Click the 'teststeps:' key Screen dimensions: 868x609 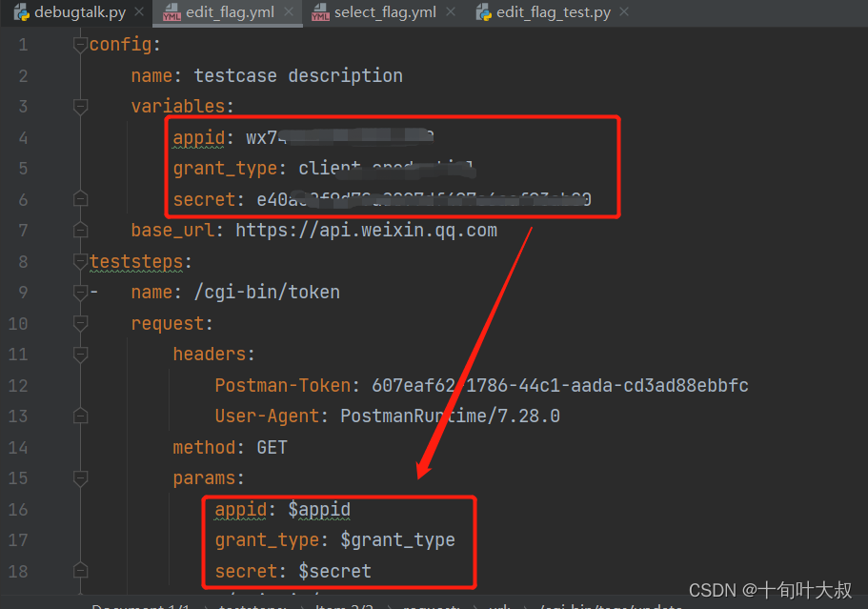[140, 261]
